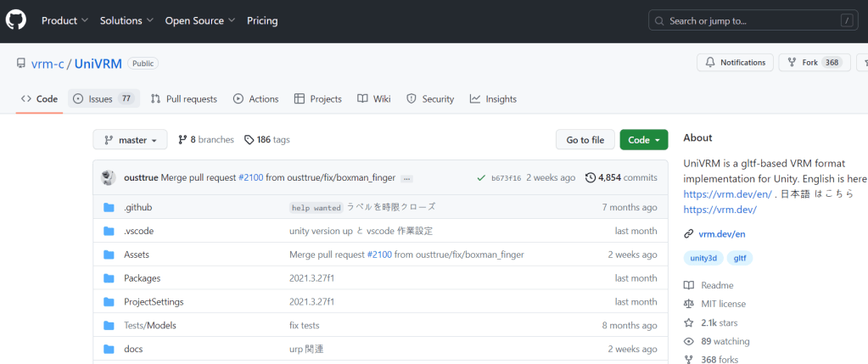Image resolution: width=868 pixels, height=364 pixels.
Task: Expand the commit message ellipsis
Action: (406, 179)
